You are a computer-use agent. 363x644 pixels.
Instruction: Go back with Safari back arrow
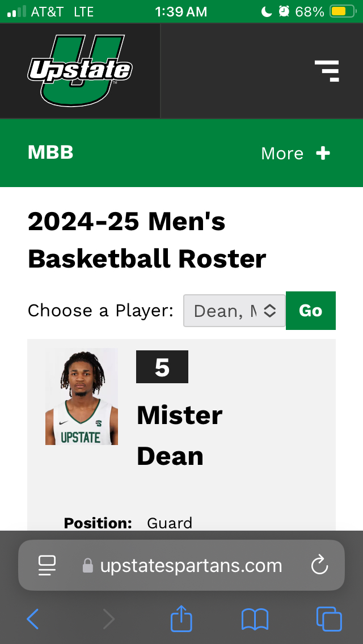coord(33,618)
